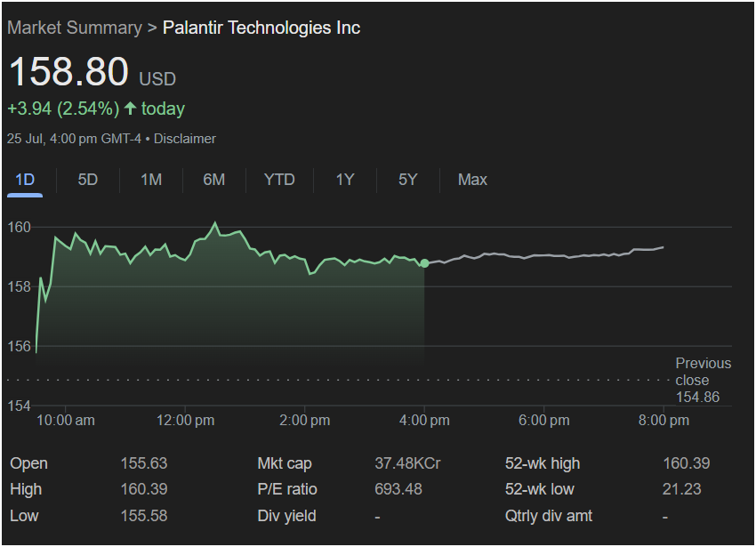The image size is (756, 547).
Task: Click the gray after-hours line end
Action: tap(663, 247)
